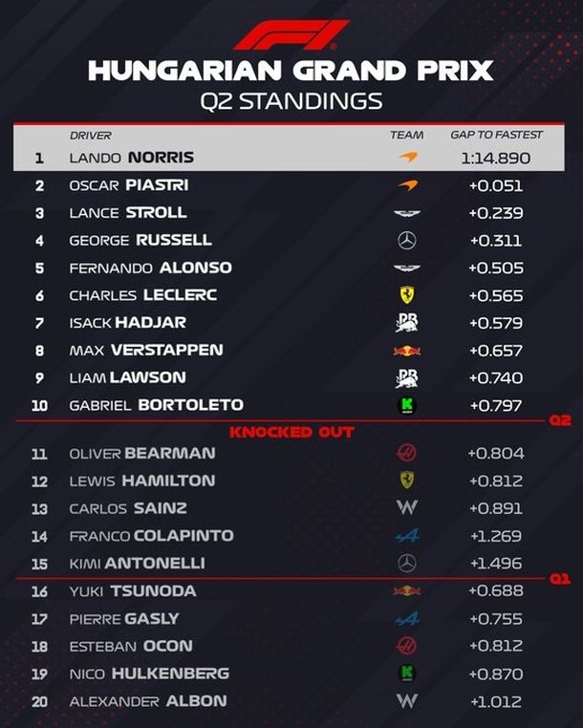Click the Alpine logo beside Franco Colapinto
The width and height of the screenshot is (583, 728).
pyautogui.click(x=406, y=536)
